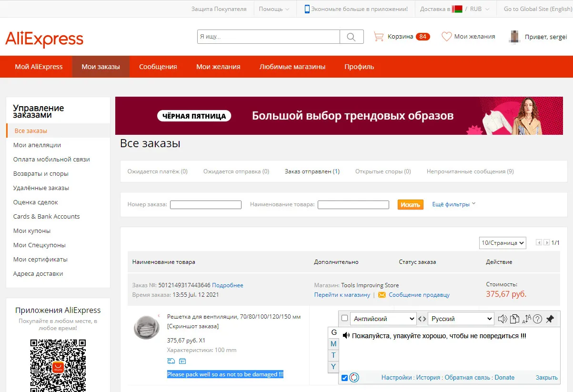The height and width of the screenshot is (392, 573).
Task: Select Непрочитанные сообщения (9) filter
Action: pyautogui.click(x=470, y=171)
